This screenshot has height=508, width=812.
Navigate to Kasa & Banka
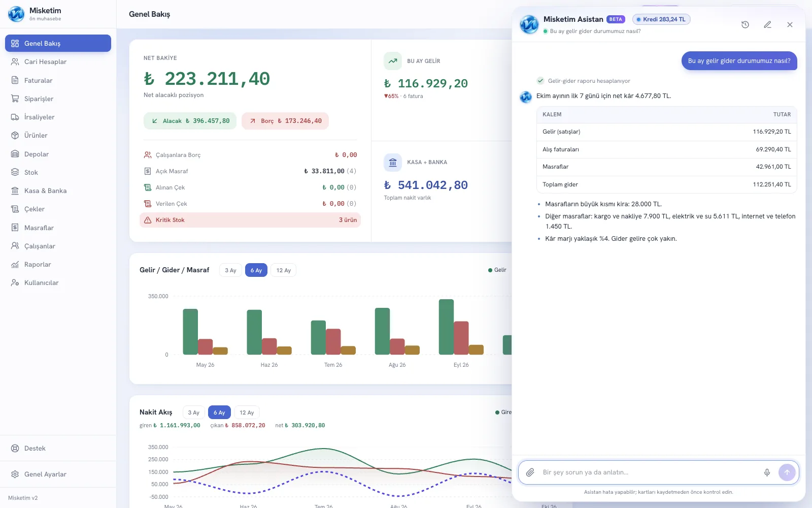coord(58,190)
